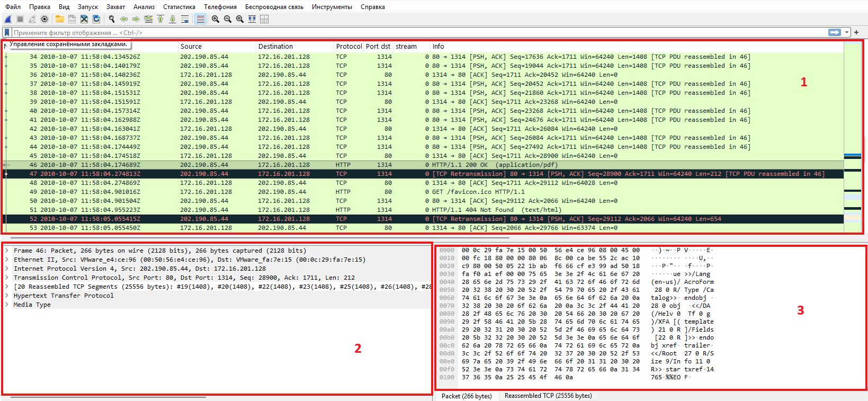
Task: Add a filter button with plus icon
Action: point(856,32)
